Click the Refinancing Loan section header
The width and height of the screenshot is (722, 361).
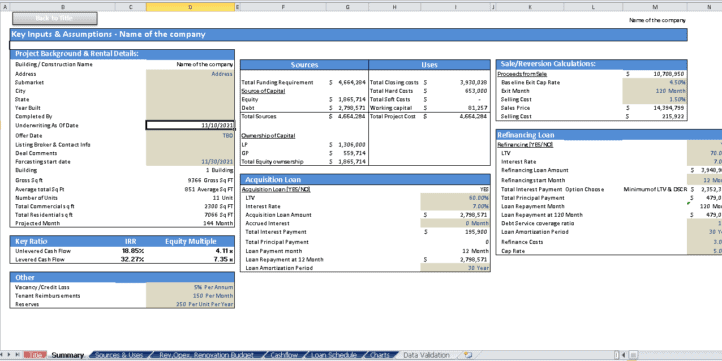(x=609, y=135)
